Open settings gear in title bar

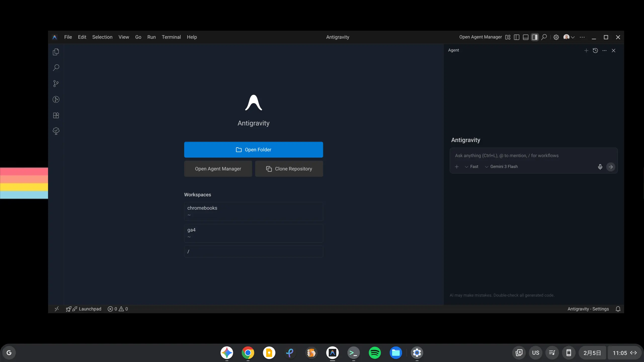click(556, 37)
